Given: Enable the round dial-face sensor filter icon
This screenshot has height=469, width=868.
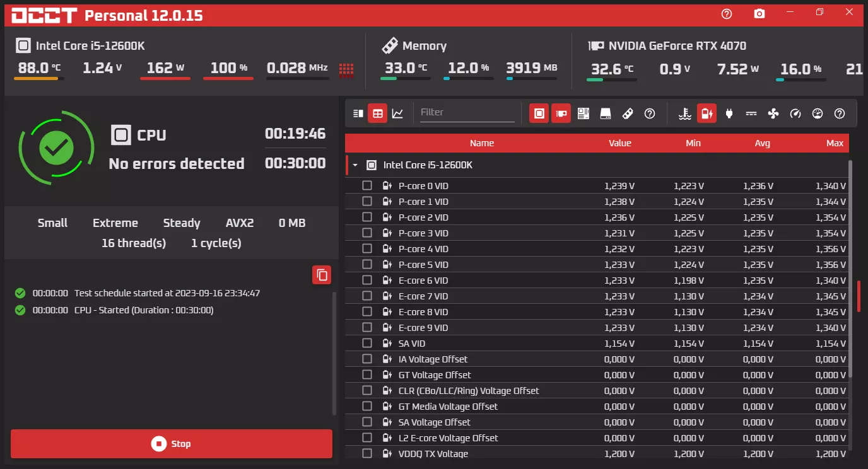Looking at the screenshot, I should (x=818, y=113).
